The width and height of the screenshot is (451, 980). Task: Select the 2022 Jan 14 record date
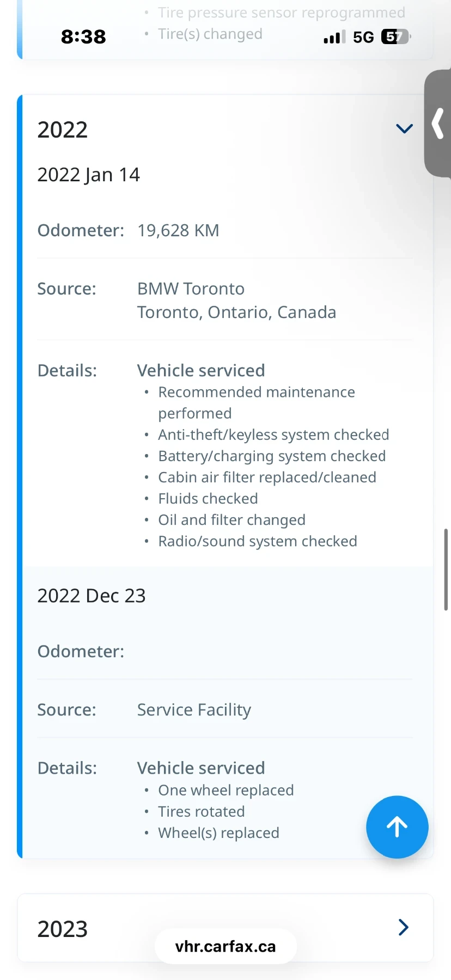pyautogui.click(x=89, y=175)
